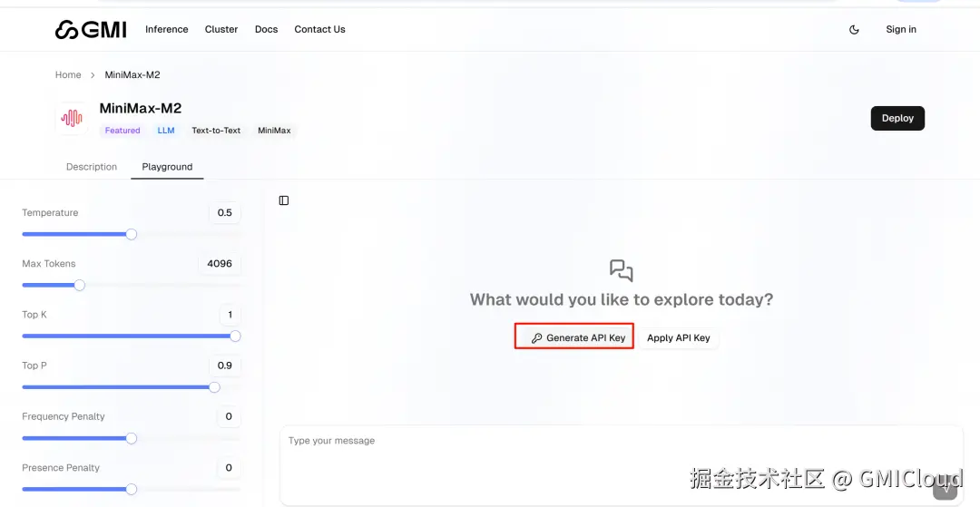Open the Contact Us page

point(320,29)
